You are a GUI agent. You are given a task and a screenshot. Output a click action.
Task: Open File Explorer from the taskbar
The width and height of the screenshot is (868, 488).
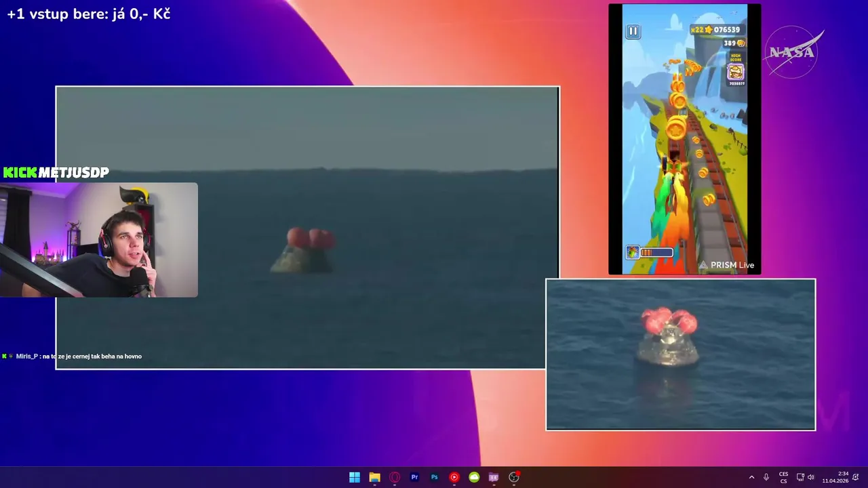(374, 477)
